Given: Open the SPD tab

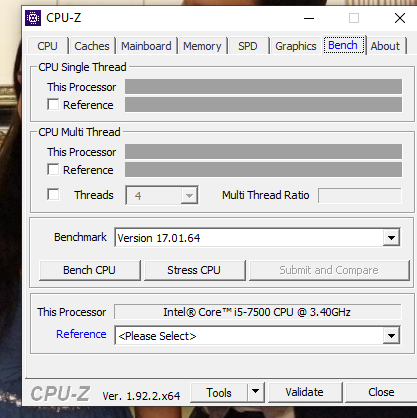Looking at the screenshot, I should [248, 46].
